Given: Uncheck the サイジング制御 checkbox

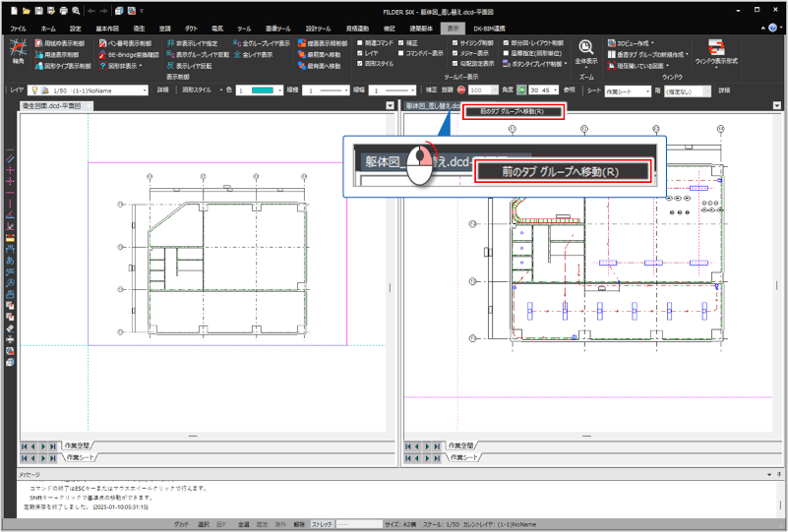Looking at the screenshot, I should (x=453, y=43).
